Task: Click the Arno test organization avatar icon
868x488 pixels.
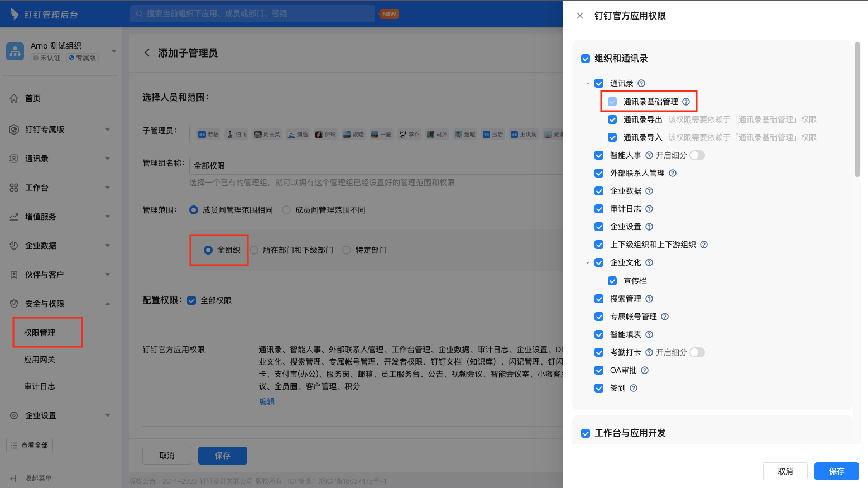Action: pos(15,51)
